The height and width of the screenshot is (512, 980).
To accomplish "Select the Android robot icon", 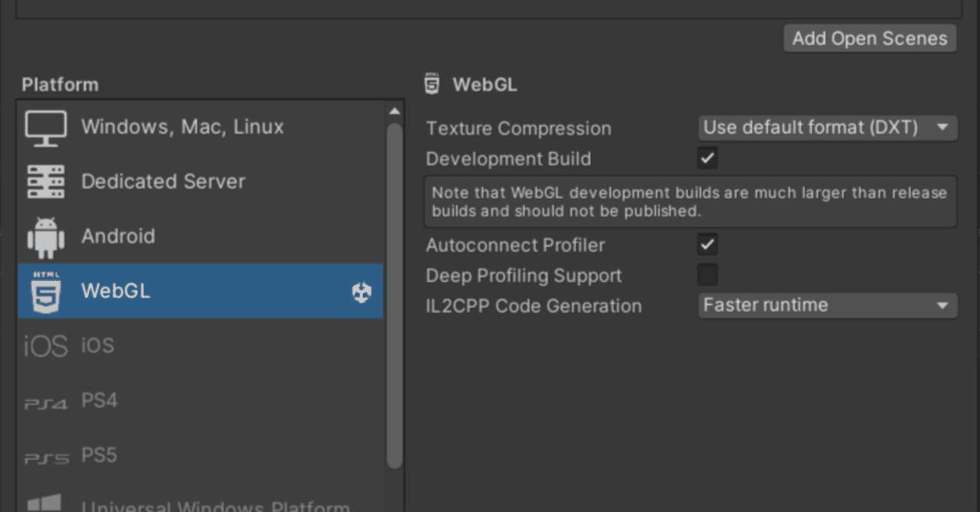I will coord(45,236).
